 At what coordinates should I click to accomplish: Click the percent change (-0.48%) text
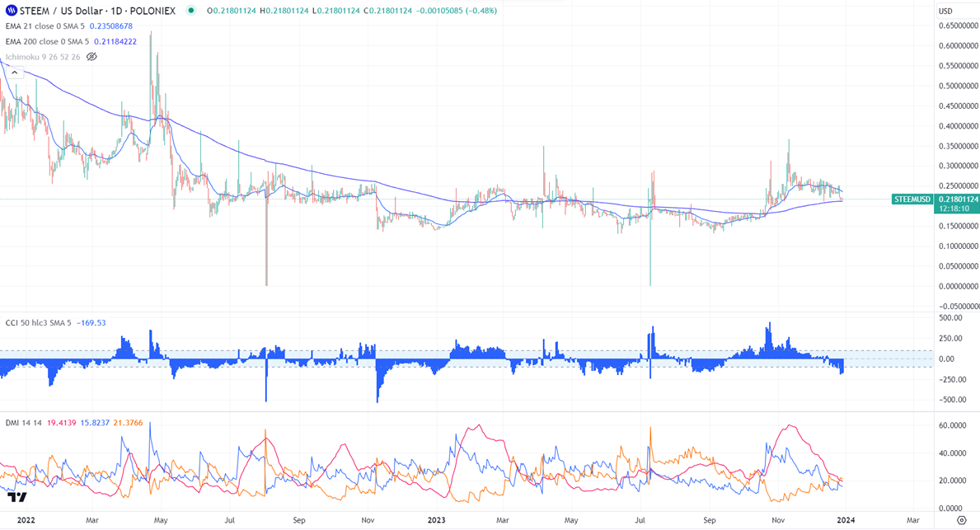(480, 11)
